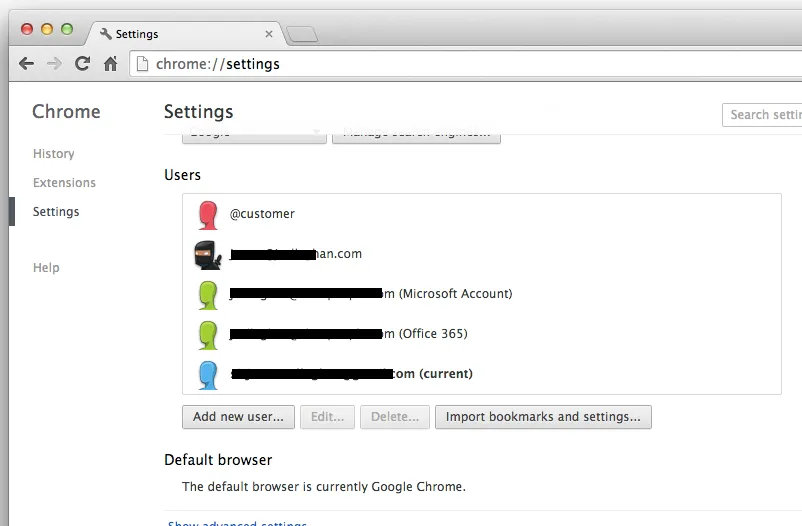This screenshot has width=802, height=526.
Task: Click the Edit... button
Action: 327,417
